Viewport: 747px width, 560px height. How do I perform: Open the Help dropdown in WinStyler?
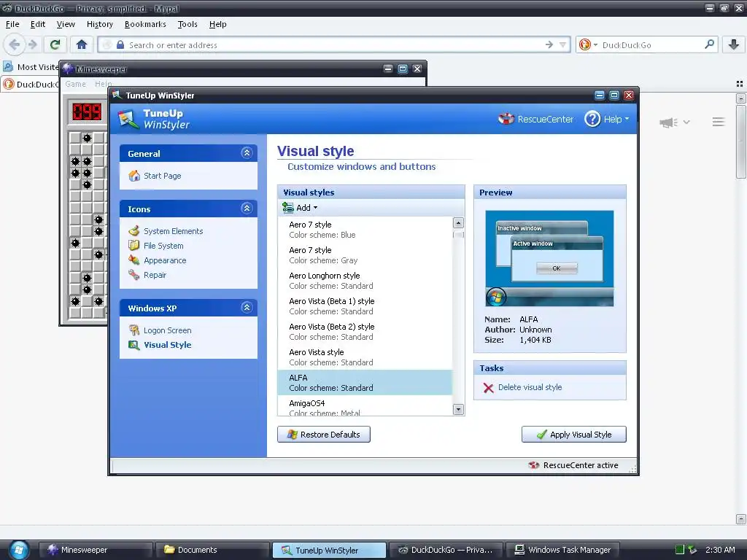[x=607, y=119]
